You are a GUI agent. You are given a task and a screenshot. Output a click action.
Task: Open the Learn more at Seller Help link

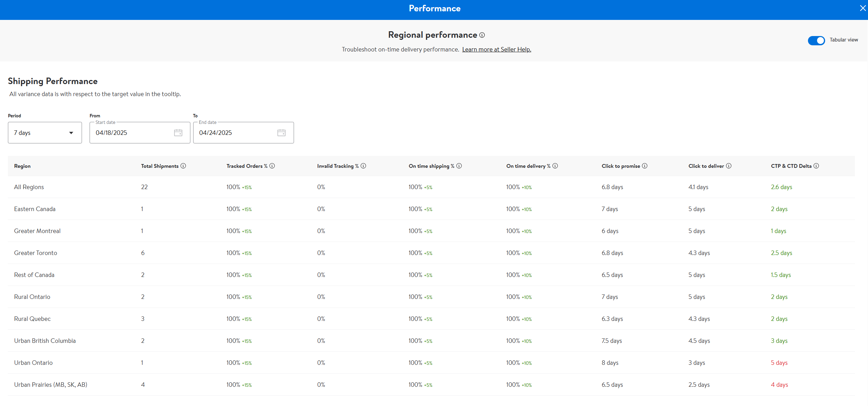(496, 49)
